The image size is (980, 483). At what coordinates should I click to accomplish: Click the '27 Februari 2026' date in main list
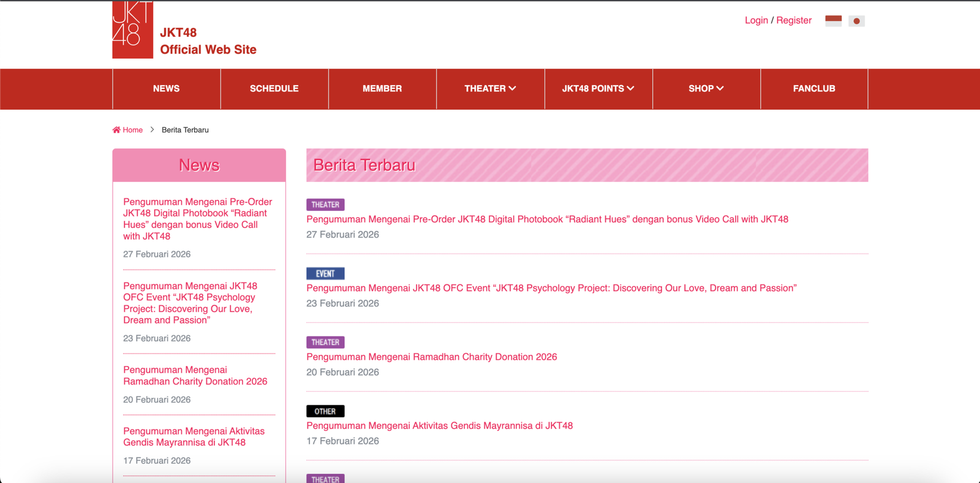(x=342, y=235)
